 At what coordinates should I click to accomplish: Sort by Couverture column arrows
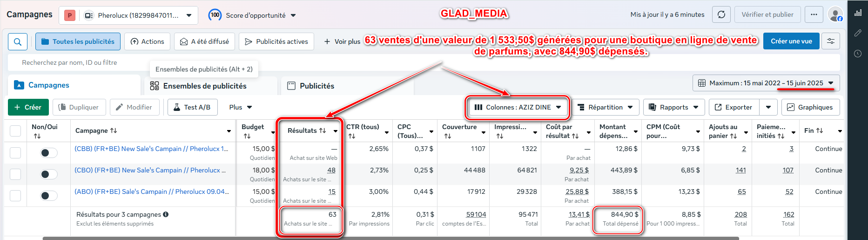448,136
